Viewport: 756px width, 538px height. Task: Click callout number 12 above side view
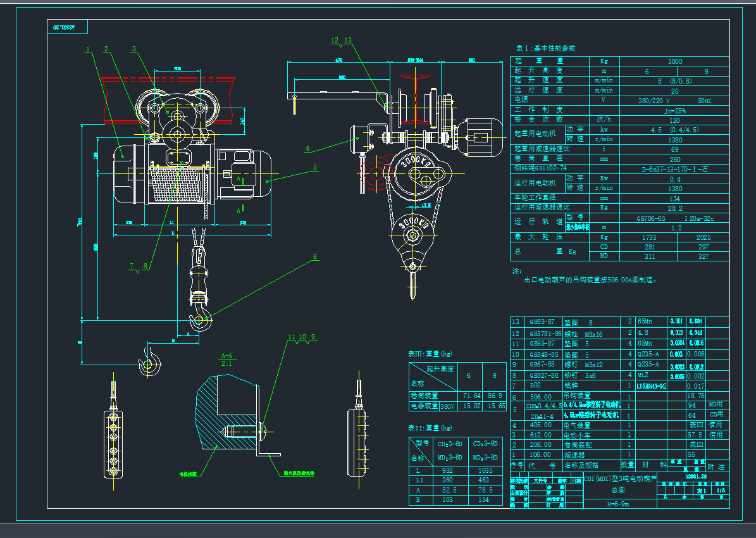335,40
